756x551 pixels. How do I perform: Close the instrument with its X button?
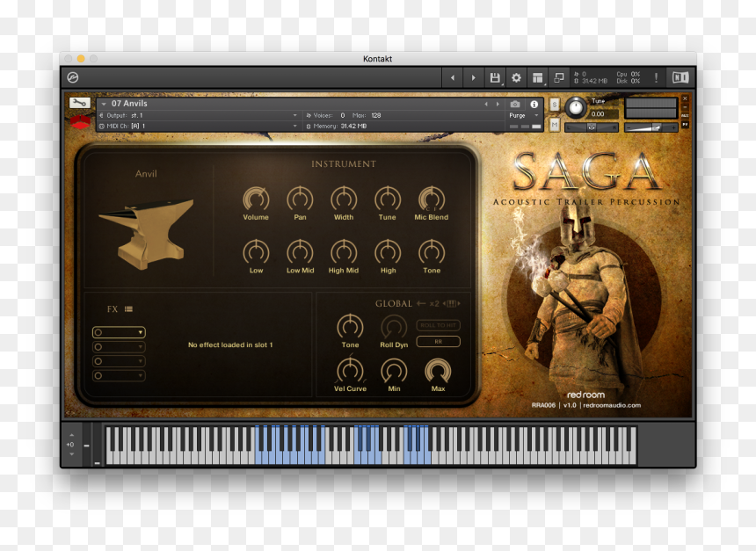point(685,98)
